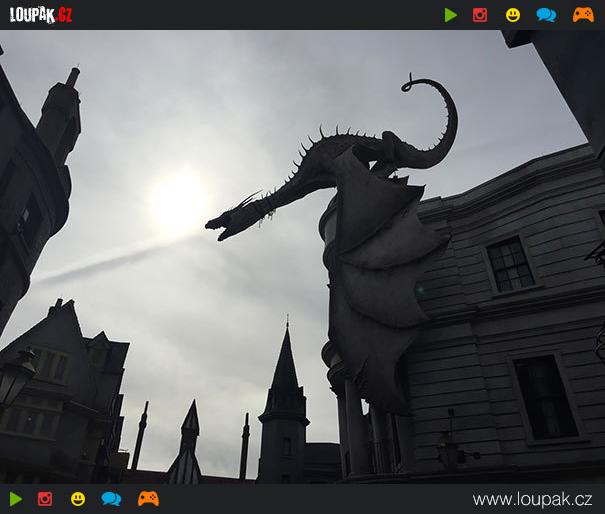The width and height of the screenshot is (605, 514).
Task: Click the orange gamepad icon in the top bar
Action: (x=583, y=15)
